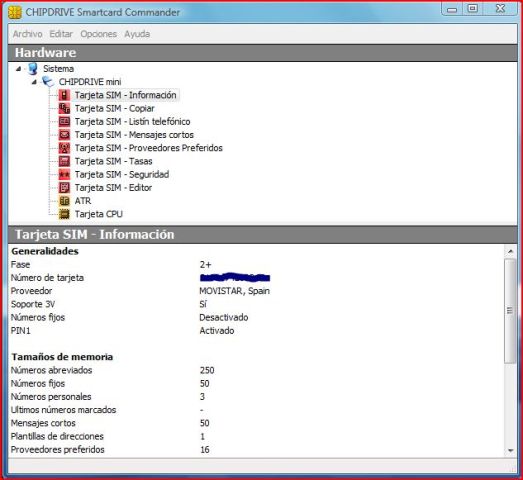The image size is (523, 480).
Task: Open the Archivo menu
Action: point(27,34)
